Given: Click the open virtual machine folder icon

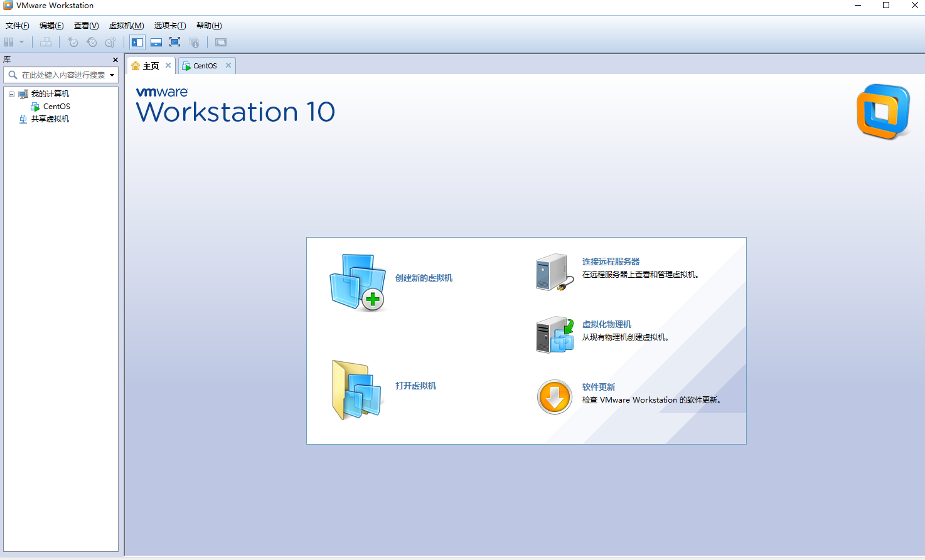Looking at the screenshot, I should pyautogui.click(x=356, y=390).
